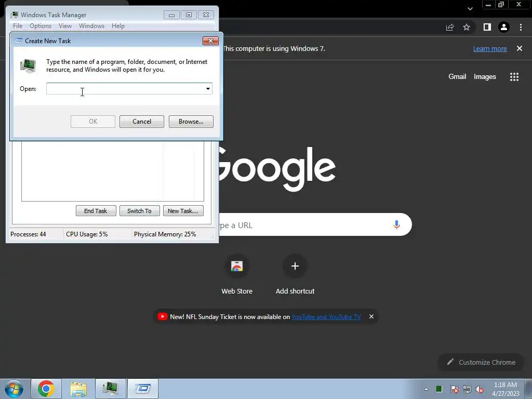This screenshot has width=532, height=399.
Task: Open the Google apps grid
Action: 514,77
